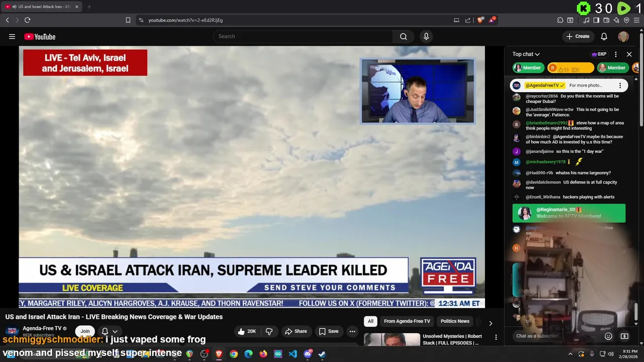644x362 pixels.
Task: Open the system tray overflow chevron
Action: [x=570, y=354]
